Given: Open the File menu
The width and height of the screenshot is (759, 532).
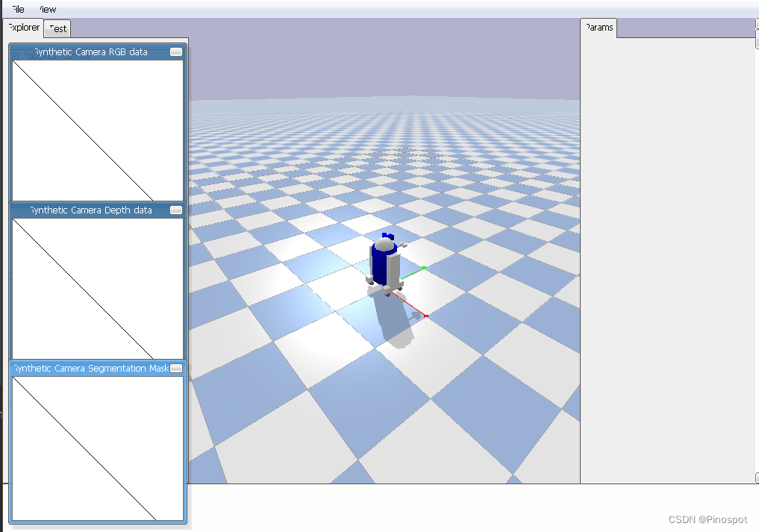Looking at the screenshot, I should (18, 9).
